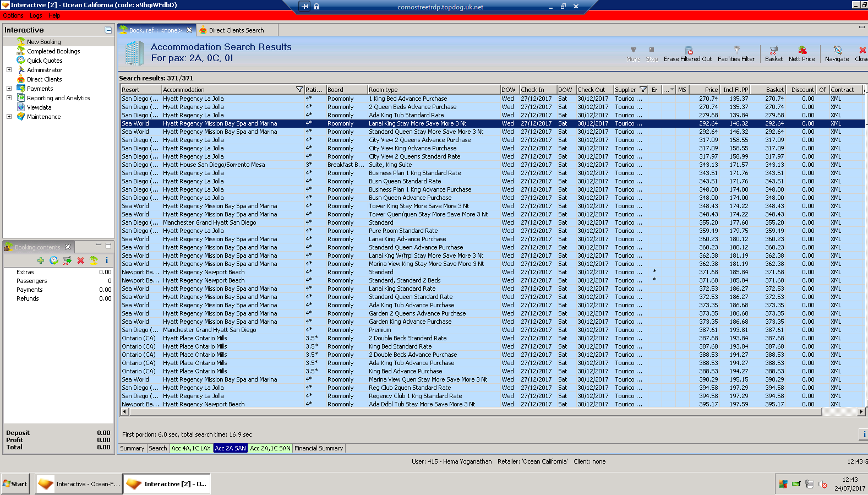
Task: Click the scroll right arrow of results table
Action: pos(861,411)
